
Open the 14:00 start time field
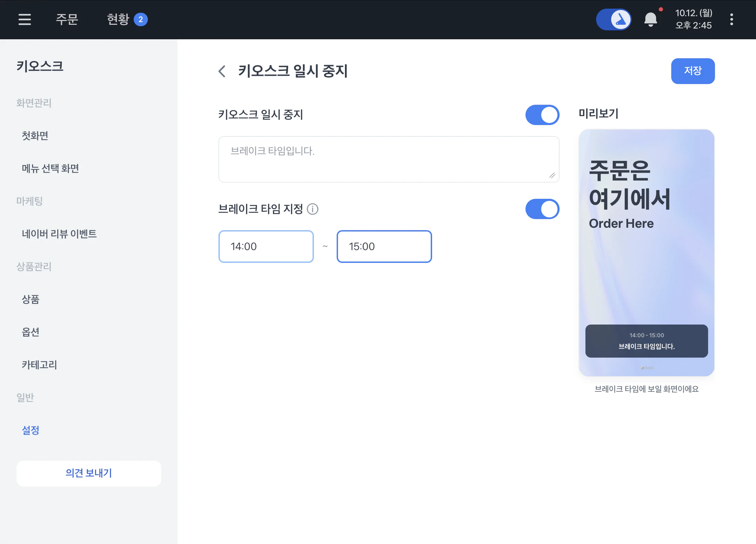266,247
